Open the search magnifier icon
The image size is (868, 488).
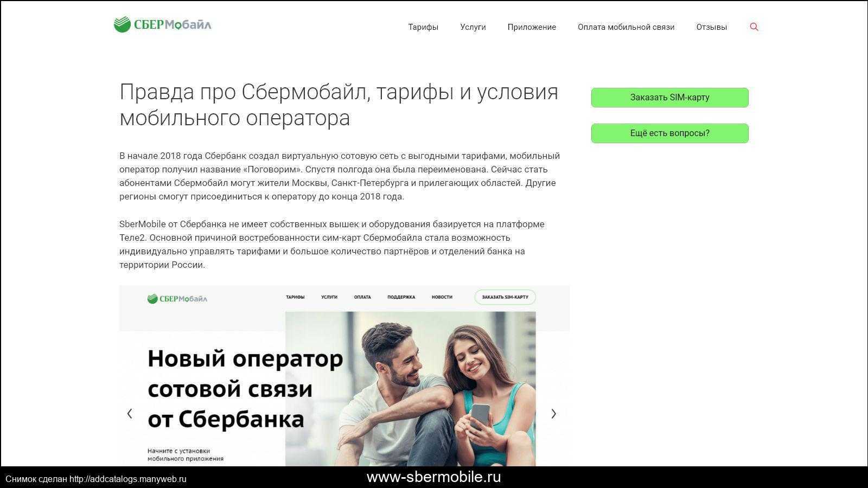[754, 27]
